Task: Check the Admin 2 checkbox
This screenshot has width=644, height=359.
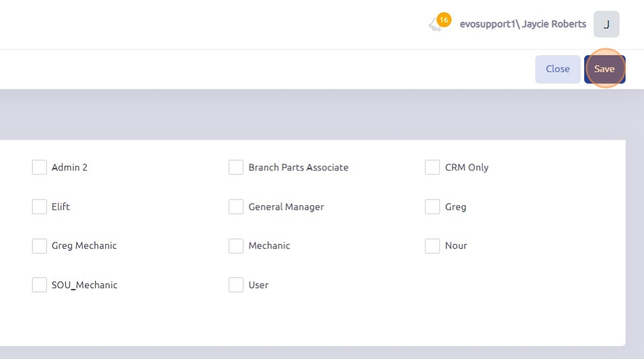Action: [x=39, y=168]
